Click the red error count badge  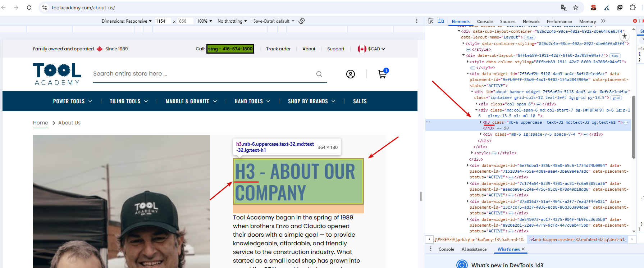(x=636, y=21)
